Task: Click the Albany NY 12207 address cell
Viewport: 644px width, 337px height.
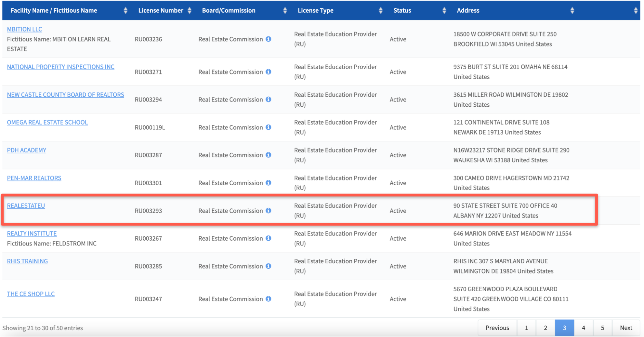Action: point(505,210)
